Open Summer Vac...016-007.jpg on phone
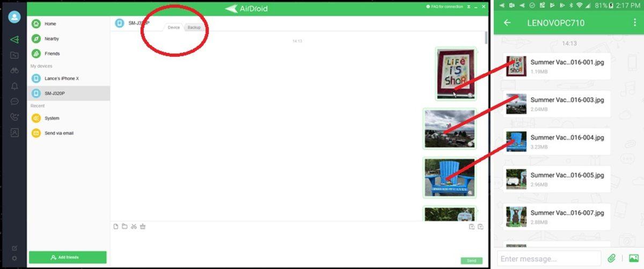 coord(556,216)
